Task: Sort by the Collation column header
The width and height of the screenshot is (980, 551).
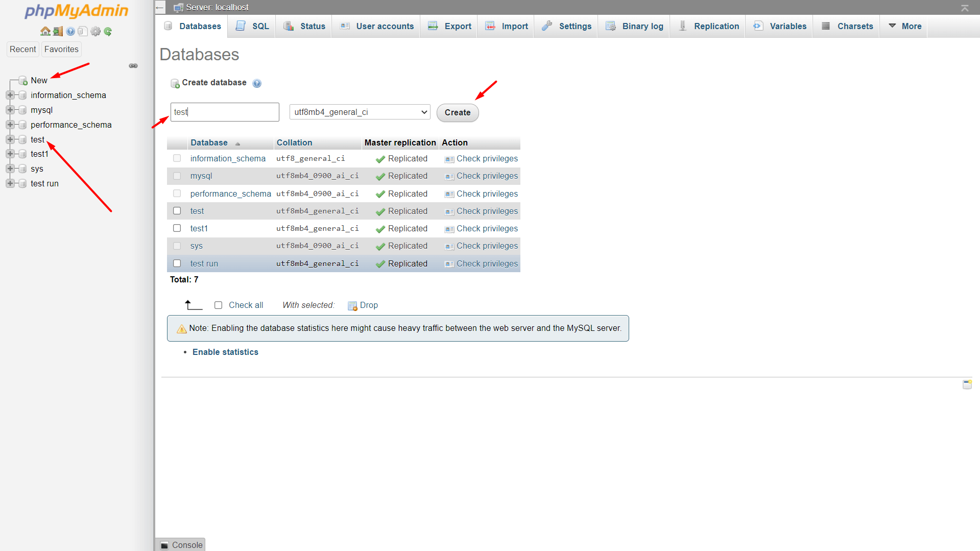Action: pos(294,143)
